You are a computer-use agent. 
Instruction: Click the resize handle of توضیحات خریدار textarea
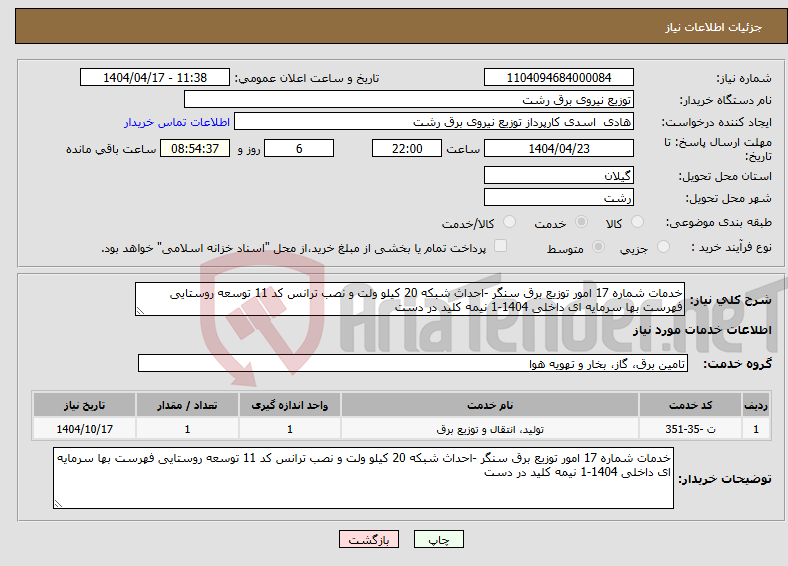click(58, 504)
